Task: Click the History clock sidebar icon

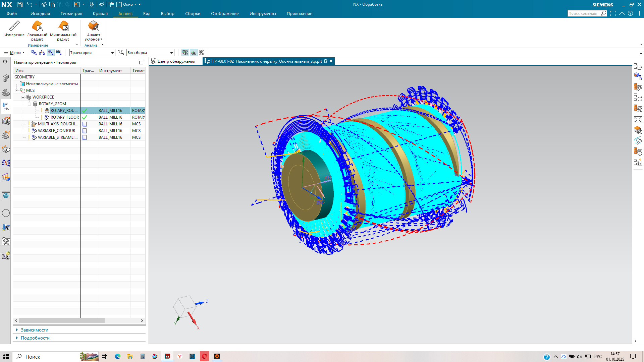Action: point(6,213)
